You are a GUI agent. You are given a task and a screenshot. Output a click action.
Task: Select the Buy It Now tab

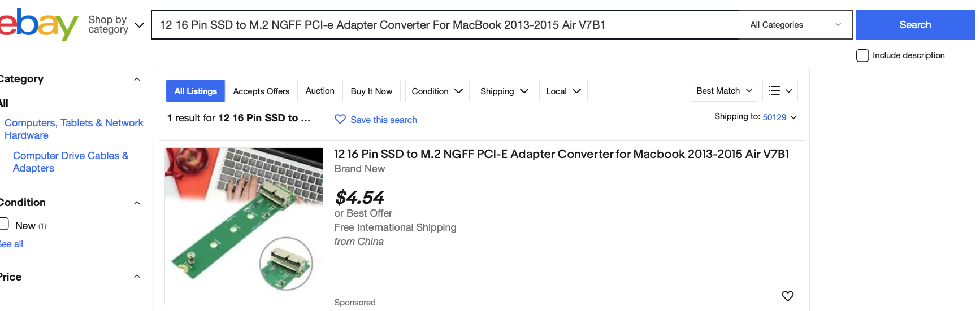pyautogui.click(x=371, y=91)
